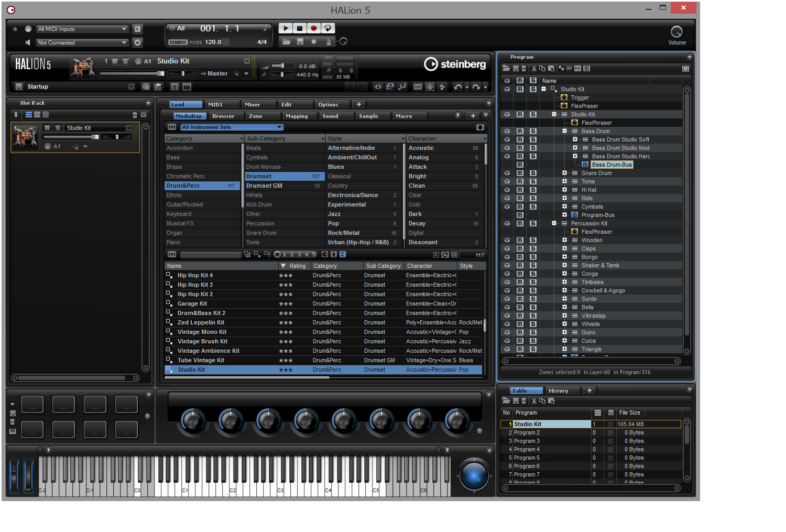Hide the Snare Drum layer with eye icon

pyautogui.click(x=507, y=173)
